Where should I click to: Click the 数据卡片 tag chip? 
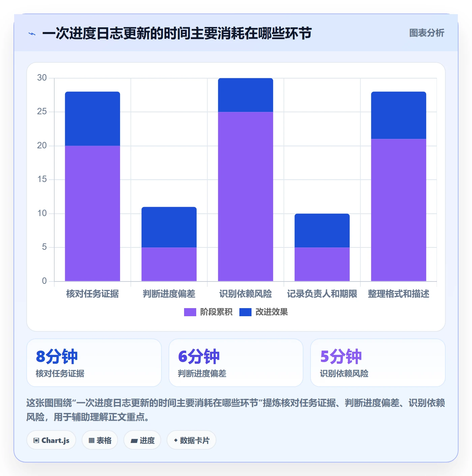(x=191, y=440)
